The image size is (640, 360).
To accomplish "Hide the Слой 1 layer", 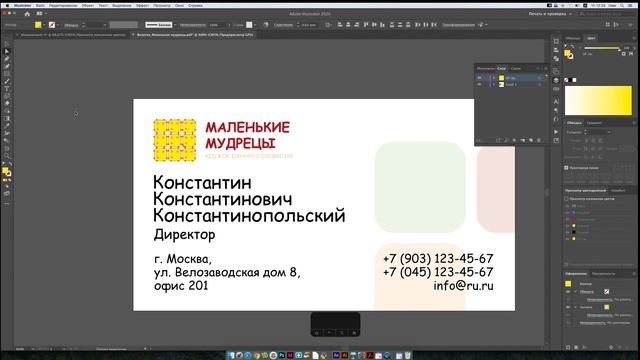I will [480, 84].
